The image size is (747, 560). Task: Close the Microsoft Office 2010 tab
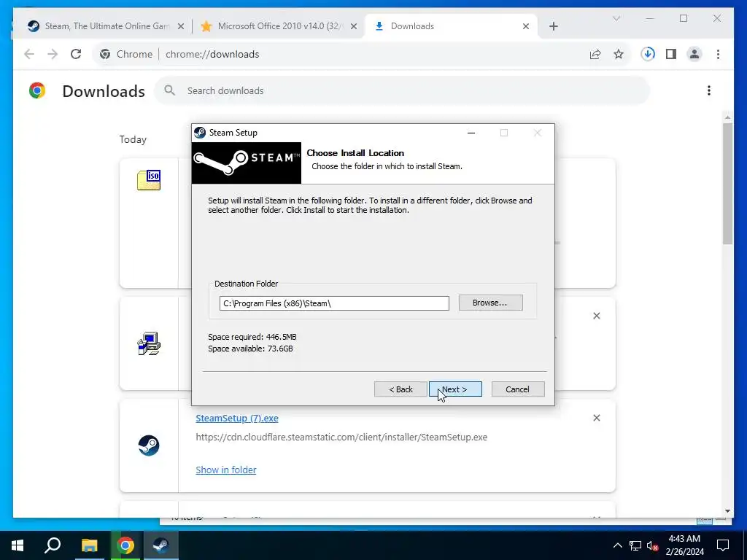tap(354, 27)
